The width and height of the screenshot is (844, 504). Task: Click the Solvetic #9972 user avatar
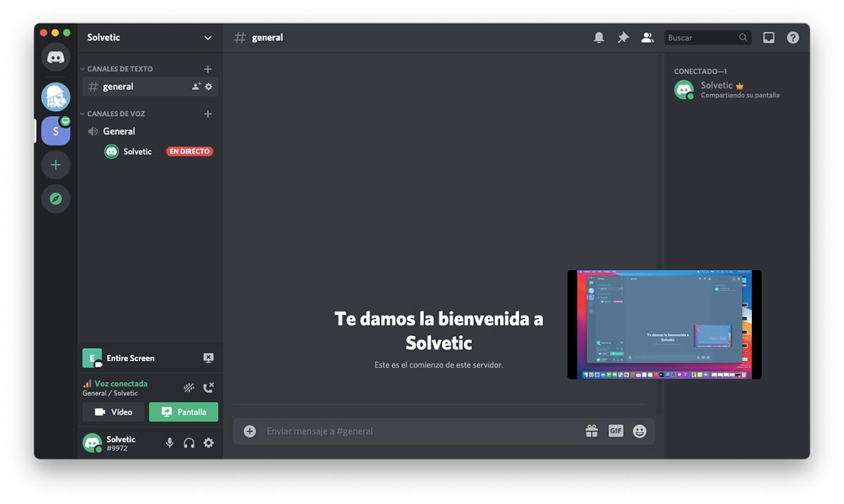tap(92, 443)
